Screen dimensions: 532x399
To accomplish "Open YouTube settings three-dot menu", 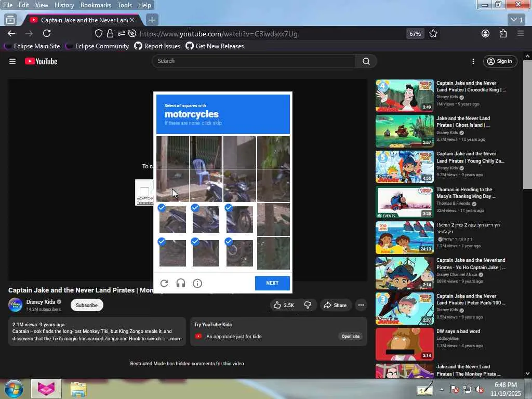I will 473,61.
